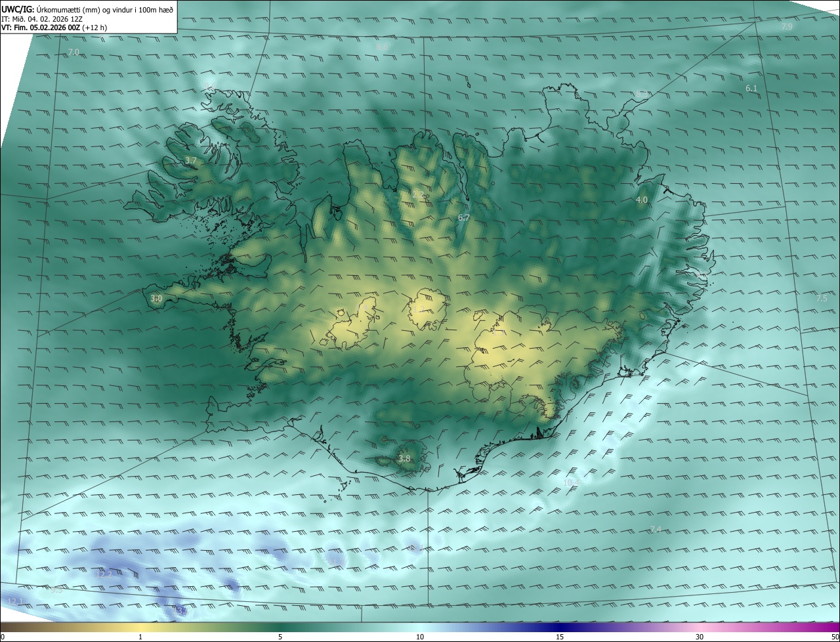Click the 7.0 value label
840x642 pixels.
pos(73,52)
